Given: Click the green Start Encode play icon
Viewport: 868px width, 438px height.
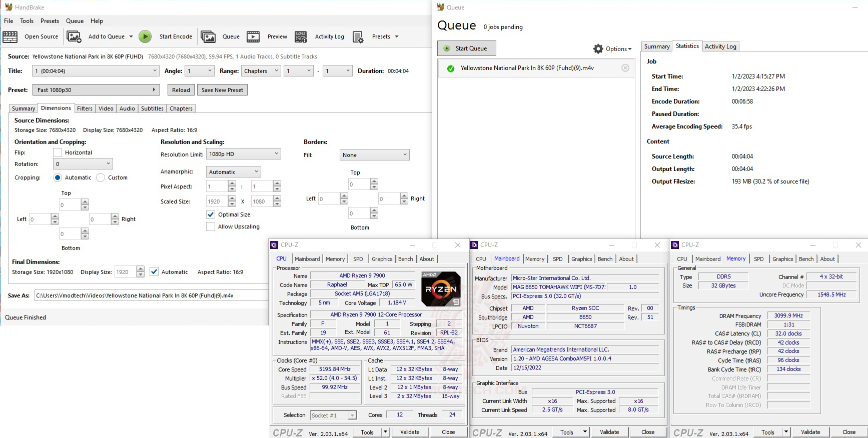Looking at the screenshot, I should (145, 36).
